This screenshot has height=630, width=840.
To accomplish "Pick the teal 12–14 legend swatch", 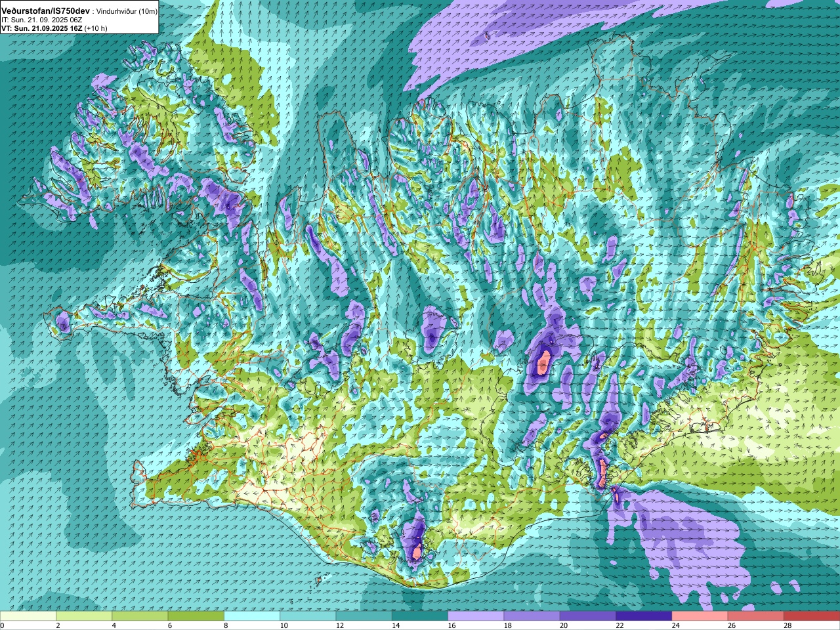I will point(364,616).
